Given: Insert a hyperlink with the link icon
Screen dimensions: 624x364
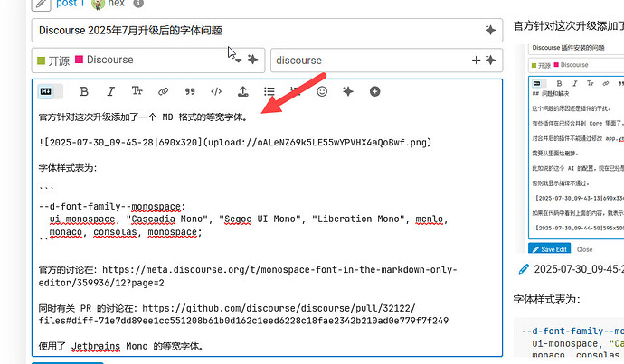Looking at the screenshot, I should [163, 92].
